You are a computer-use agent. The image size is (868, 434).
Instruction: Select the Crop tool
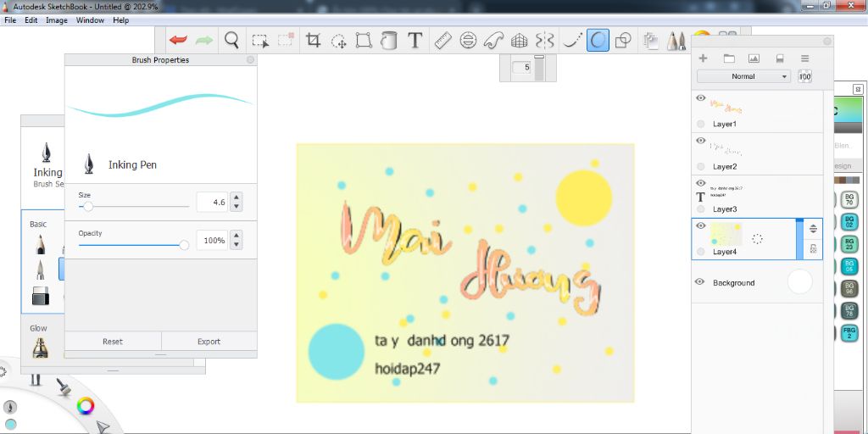(314, 41)
